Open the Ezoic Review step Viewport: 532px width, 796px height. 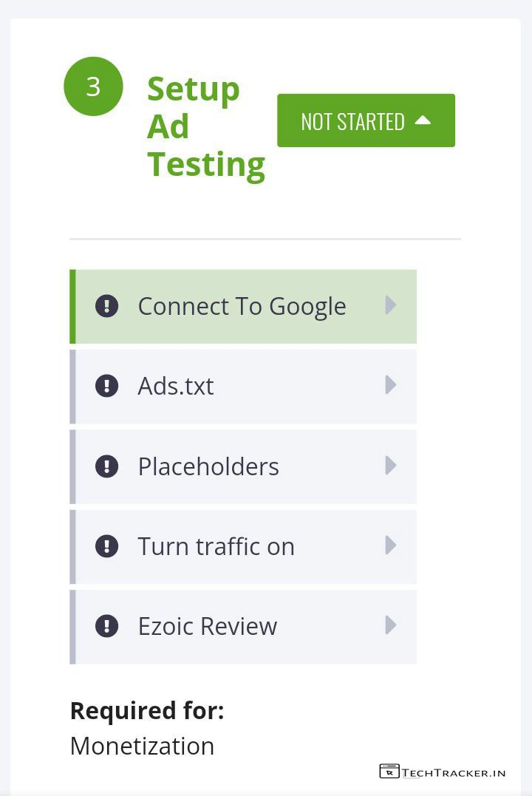coord(208,626)
